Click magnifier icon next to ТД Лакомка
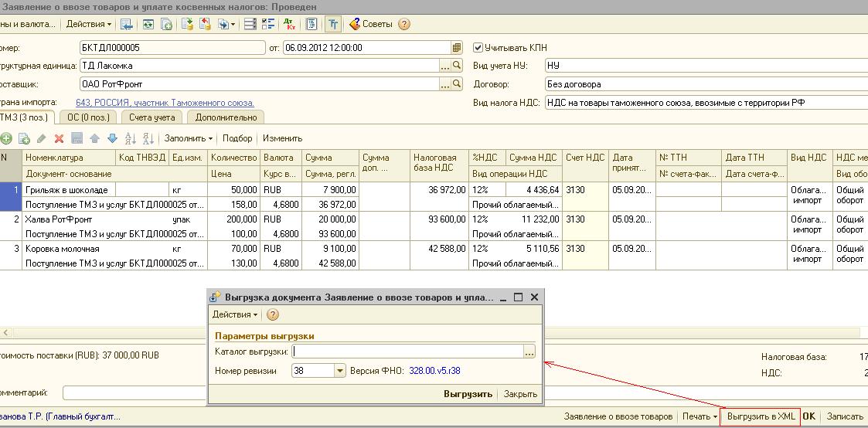Image resolution: width=868 pixels, height=428 pixels. click(457, 66)
